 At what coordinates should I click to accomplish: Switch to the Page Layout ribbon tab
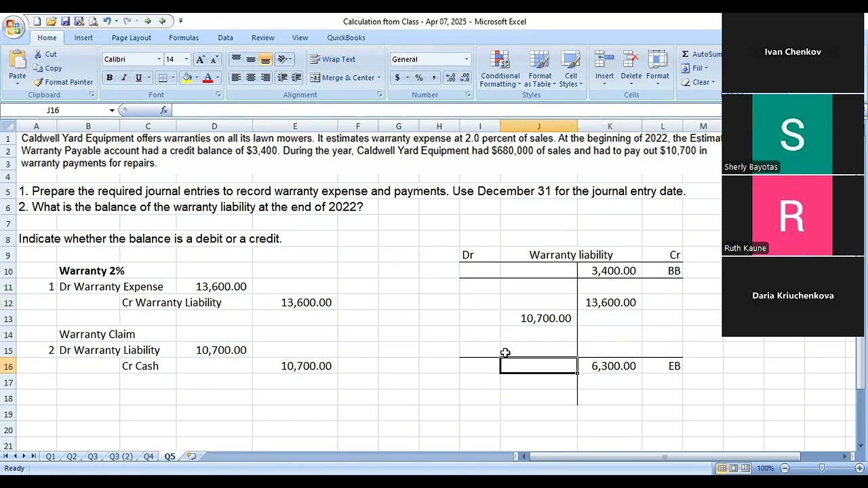[132, 38]
